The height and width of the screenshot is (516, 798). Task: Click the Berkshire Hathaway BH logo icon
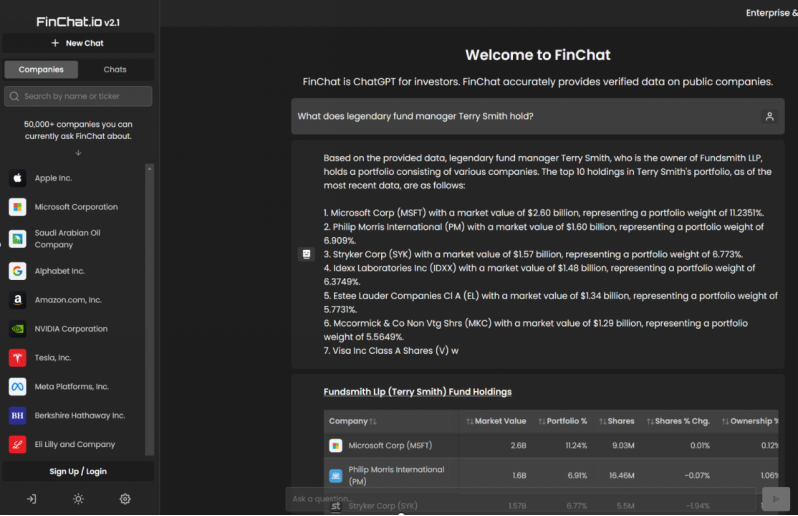tap(17, 416)
